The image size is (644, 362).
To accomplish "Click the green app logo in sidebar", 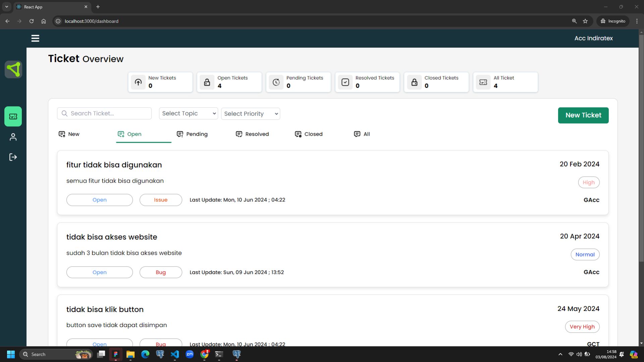I will click(13, 69).
